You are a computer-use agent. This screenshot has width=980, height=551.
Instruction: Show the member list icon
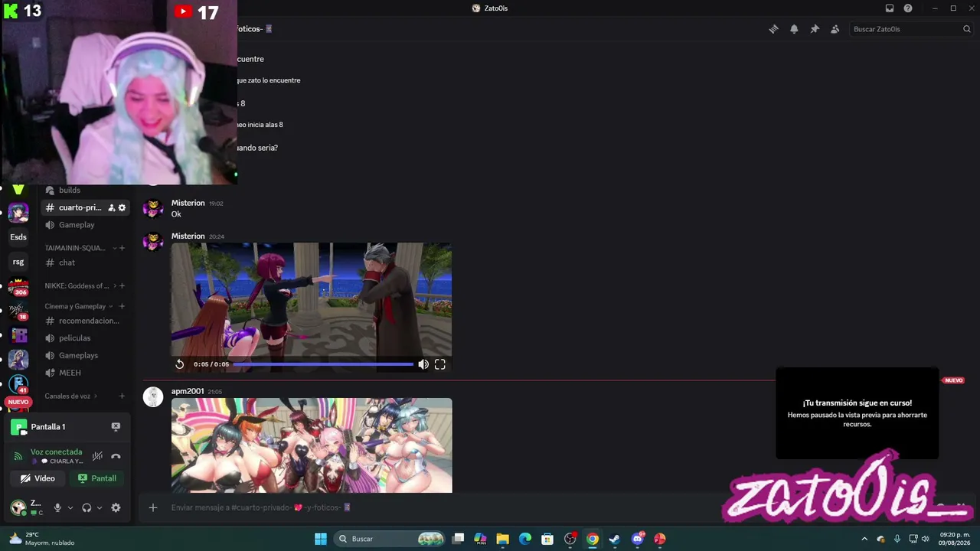pos(835,29)
